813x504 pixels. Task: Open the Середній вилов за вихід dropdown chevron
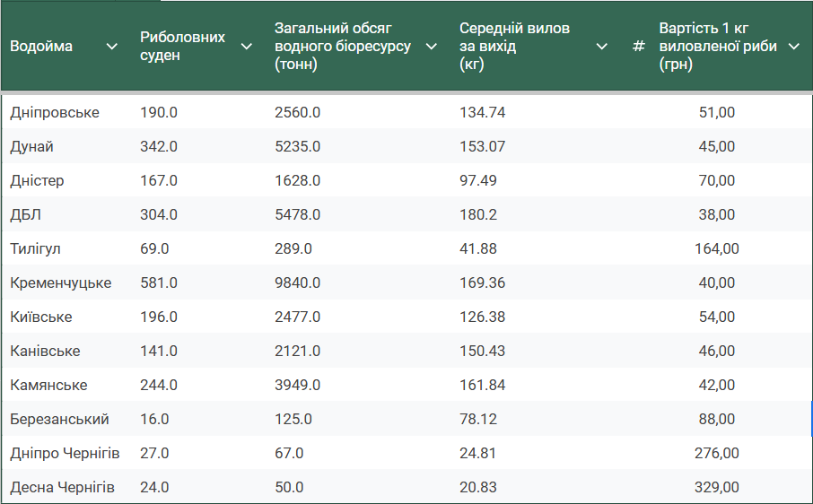[602, 47]
